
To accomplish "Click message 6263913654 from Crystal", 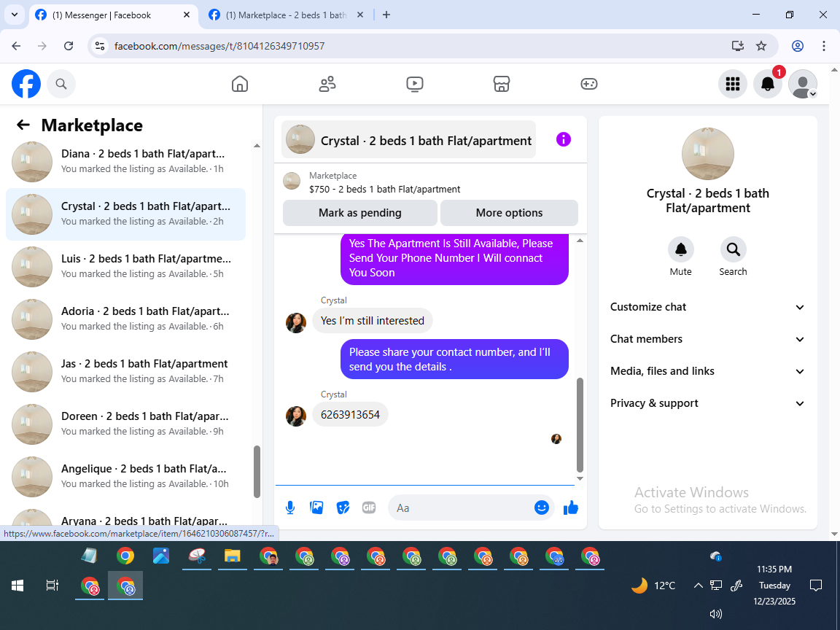I will coord(350,415).
